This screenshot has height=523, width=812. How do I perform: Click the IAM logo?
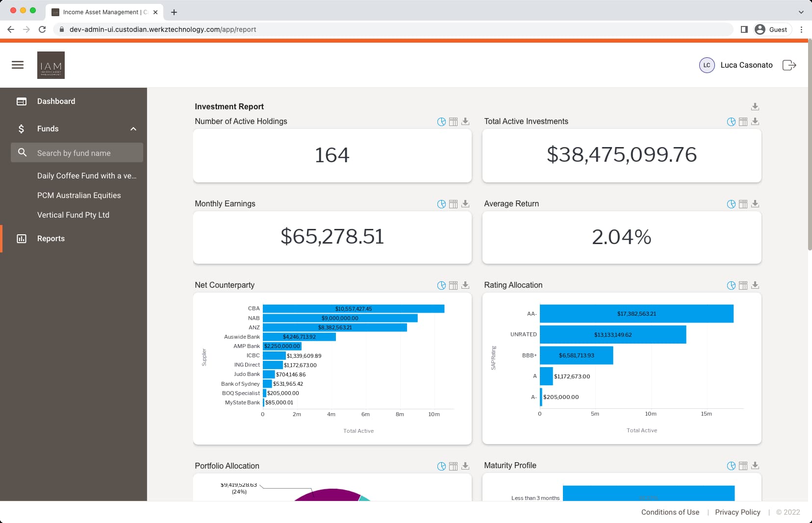click(x=51, y=65)
